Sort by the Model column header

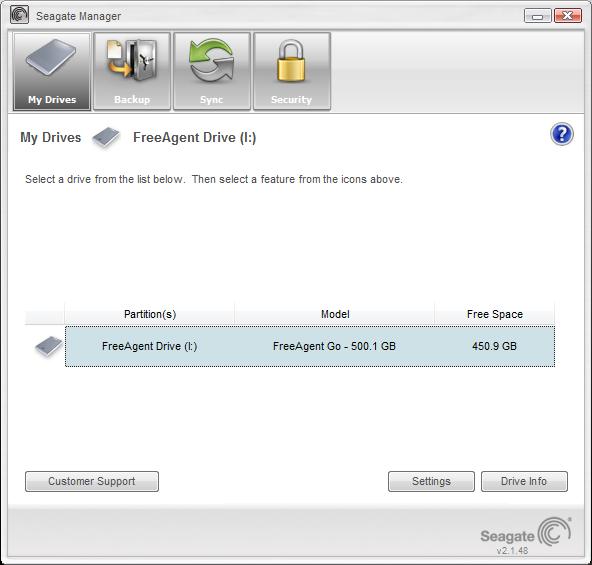335,314
